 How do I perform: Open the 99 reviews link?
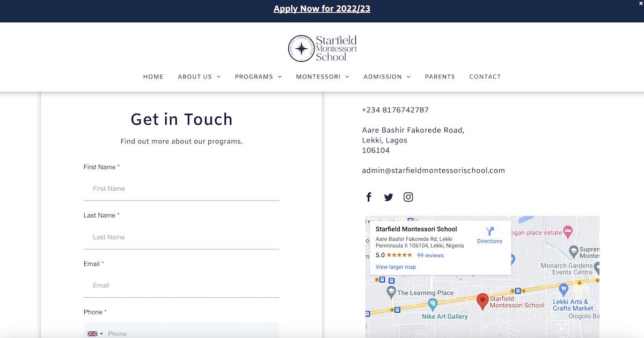430,255
